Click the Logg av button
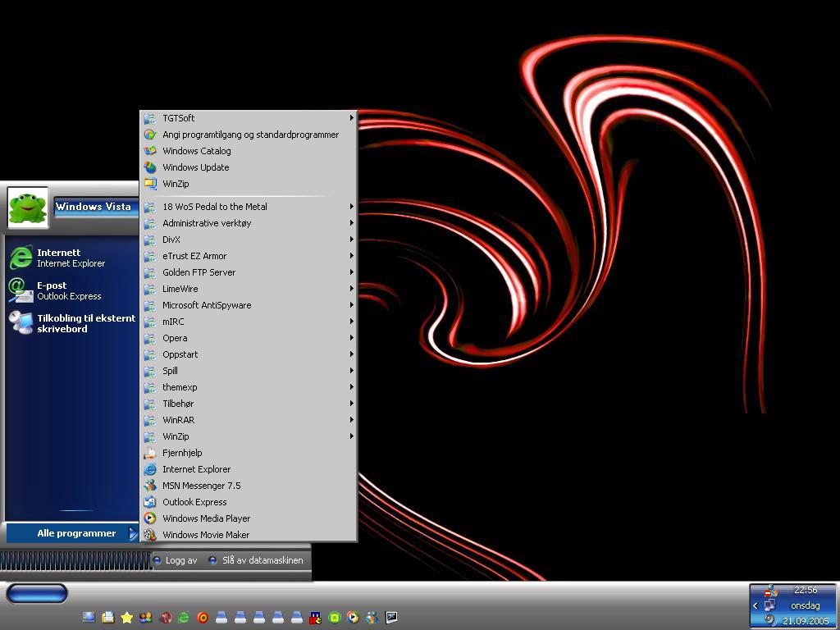840x630 pixels. (176, 560)
